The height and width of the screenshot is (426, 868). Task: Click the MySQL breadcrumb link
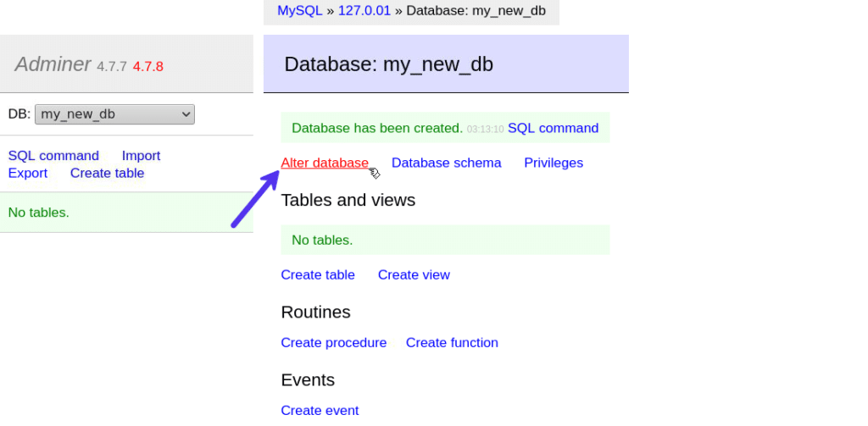pyautogui.click(x=299, y=11)
